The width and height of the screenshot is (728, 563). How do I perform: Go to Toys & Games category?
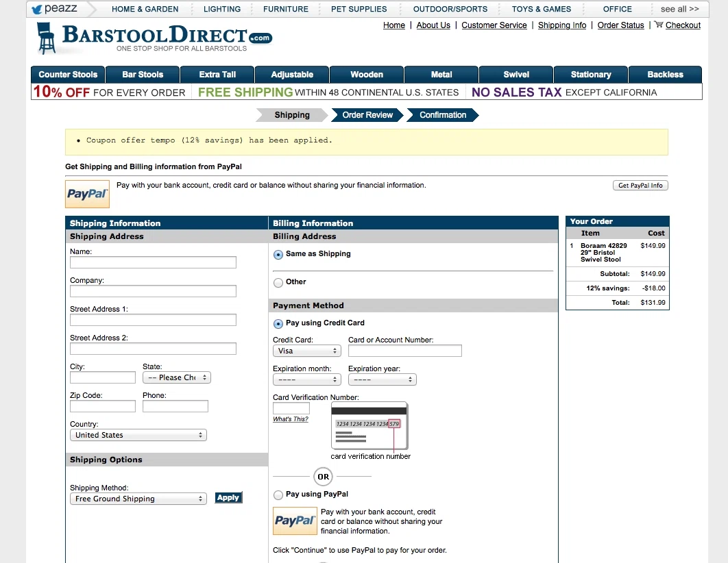click(542, 9)
